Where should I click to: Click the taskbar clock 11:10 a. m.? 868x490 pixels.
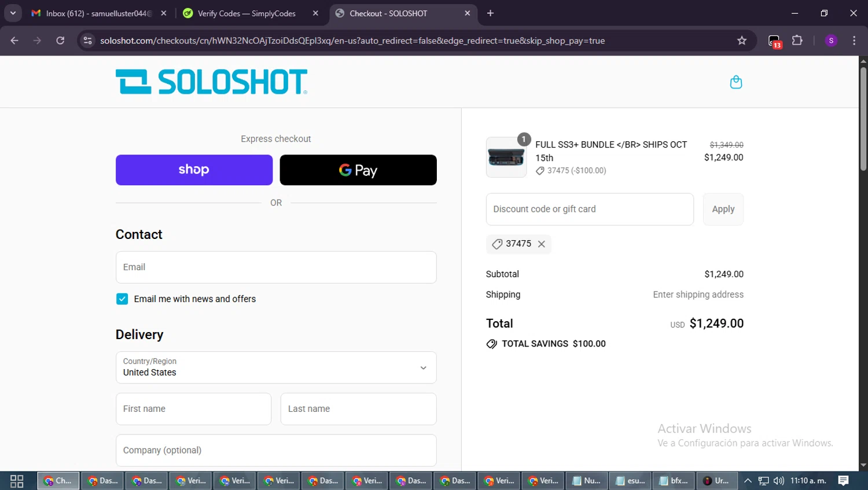[x=808, y=481]
